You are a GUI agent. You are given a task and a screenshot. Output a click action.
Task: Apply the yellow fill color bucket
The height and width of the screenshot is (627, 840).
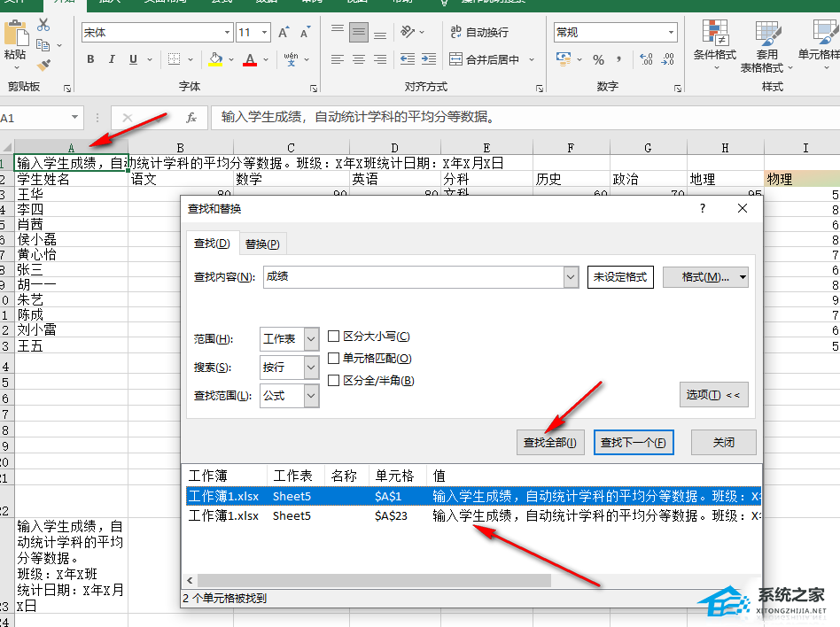[x=215, y=59]
